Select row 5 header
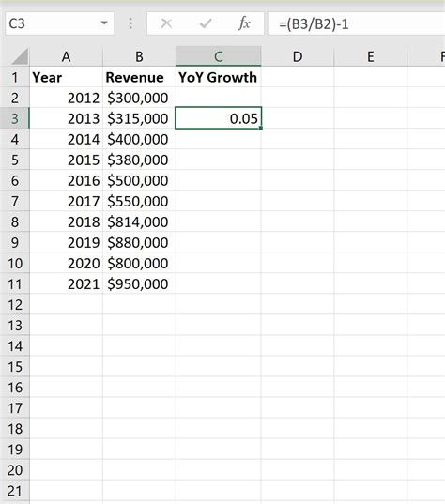This screenshot has width=445, height=504. 15,160
